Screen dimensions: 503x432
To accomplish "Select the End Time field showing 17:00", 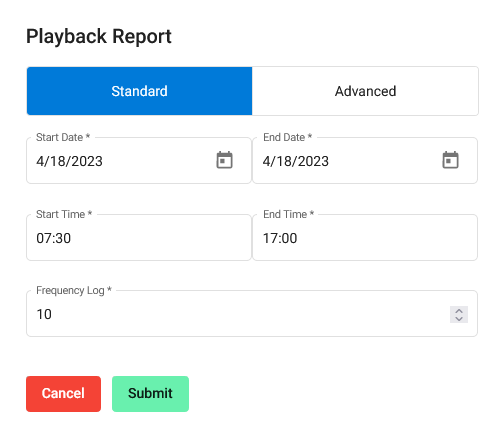I will (x=365, y=238).
